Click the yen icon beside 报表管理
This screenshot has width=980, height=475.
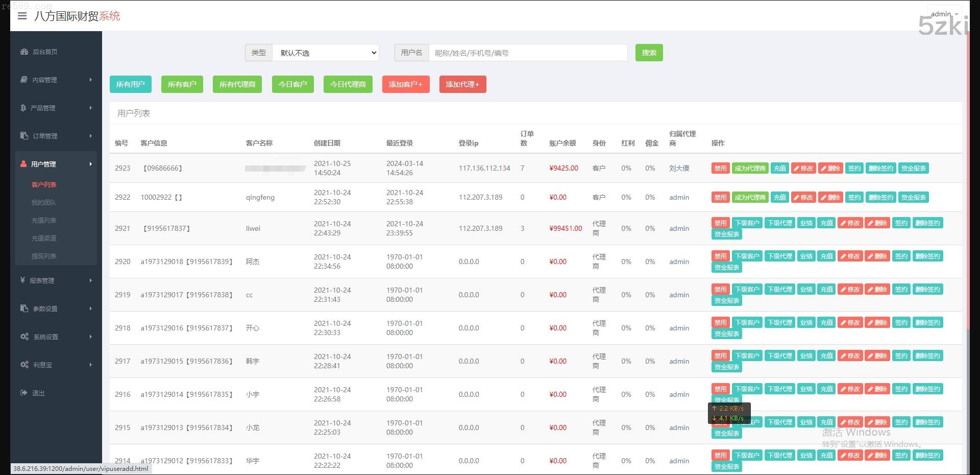point(22,280)
